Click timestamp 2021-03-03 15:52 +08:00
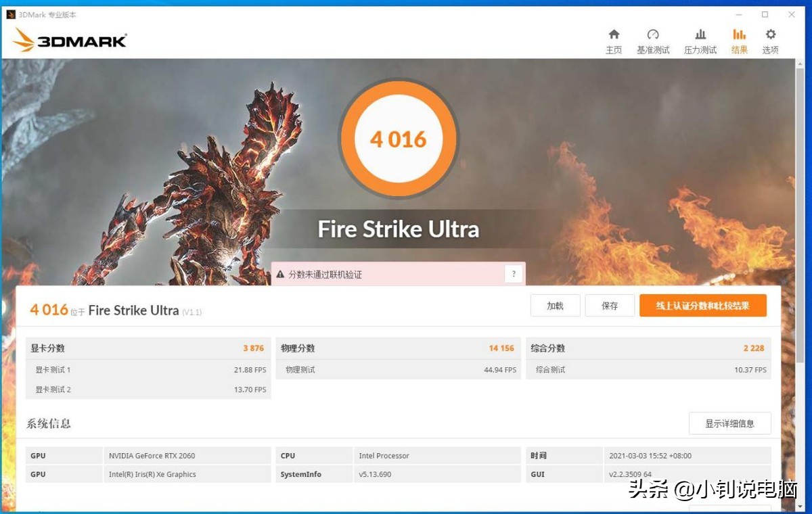The width and height of the screenshot is (812, 514). pos(687,456)
